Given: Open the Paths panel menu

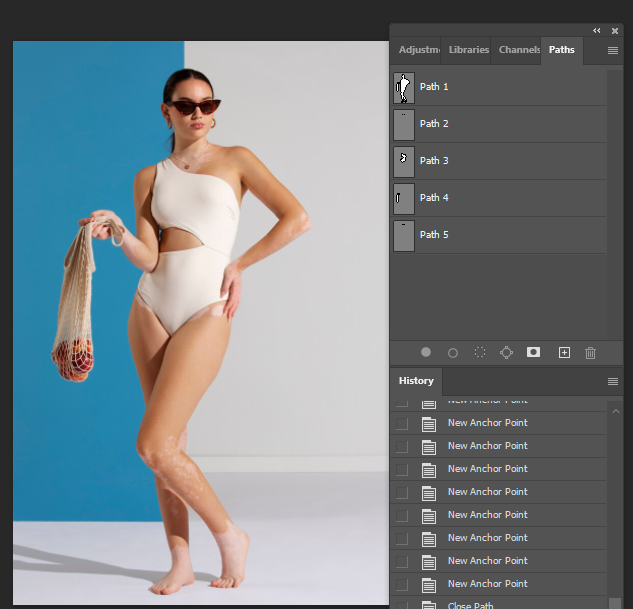Looking at the screenshot, I should point(613,50).
